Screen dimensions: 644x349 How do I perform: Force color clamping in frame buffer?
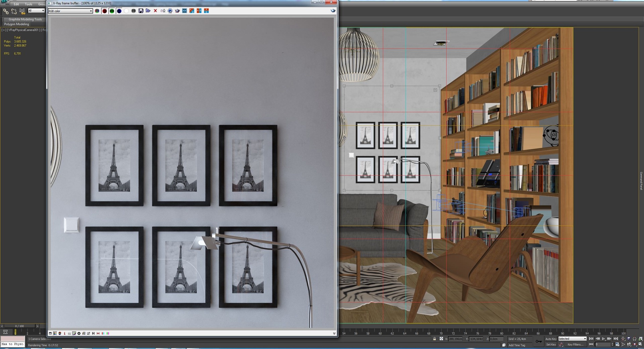(x=60, y=333)
